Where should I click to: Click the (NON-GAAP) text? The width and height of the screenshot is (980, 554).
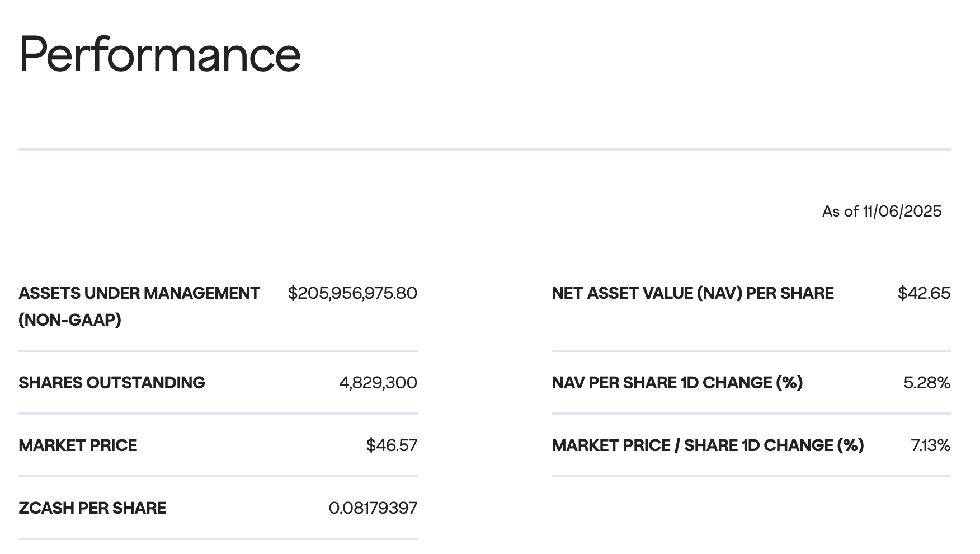(x=70, y=320)
